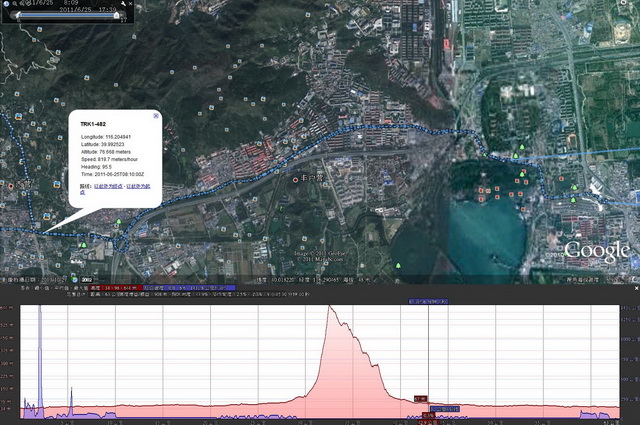Image resolution: width=640 pixels, height=425 pixels.
Task: Click the blue speed label on the profile cursor
Action: (x=445, y=409)
